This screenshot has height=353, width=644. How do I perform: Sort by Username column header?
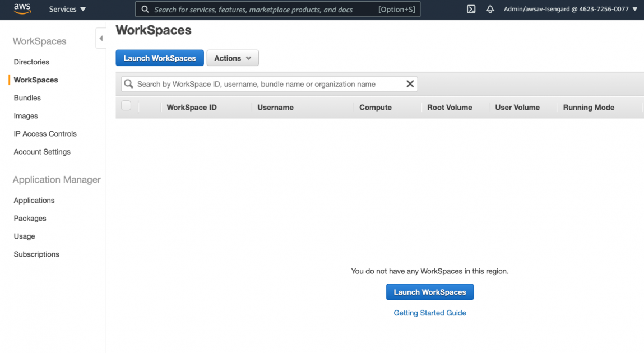coord(275,108)
